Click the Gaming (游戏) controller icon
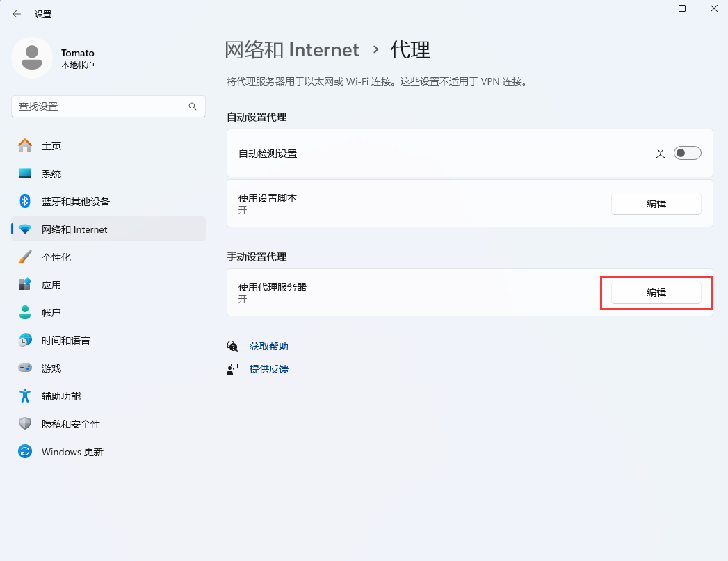 point(25,368)
